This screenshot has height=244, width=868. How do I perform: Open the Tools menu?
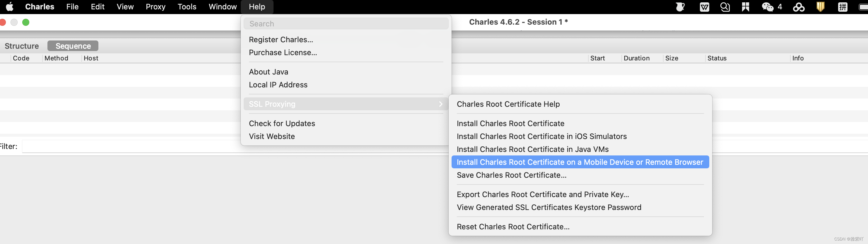click(x=187, y=7)
